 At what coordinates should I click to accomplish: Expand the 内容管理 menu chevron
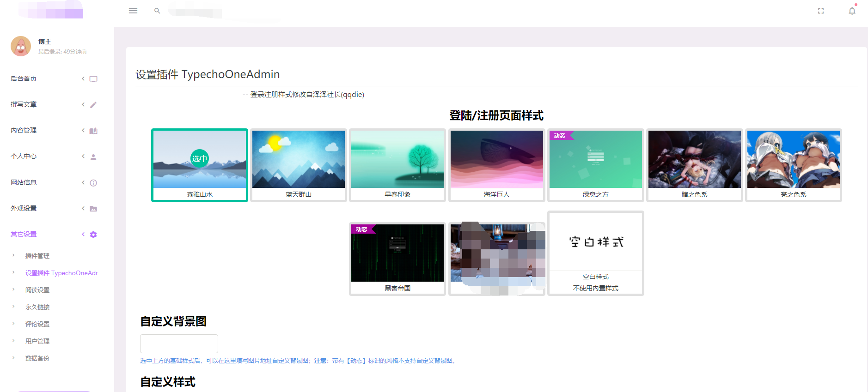83,131
